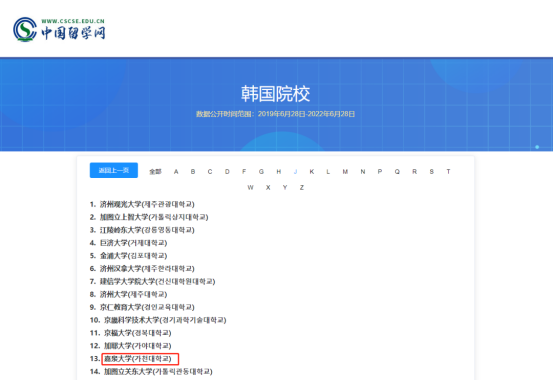Click the 数据公开时间范围 date range text
The width and height of the screenshot is (553, 381).
(275, 114)
